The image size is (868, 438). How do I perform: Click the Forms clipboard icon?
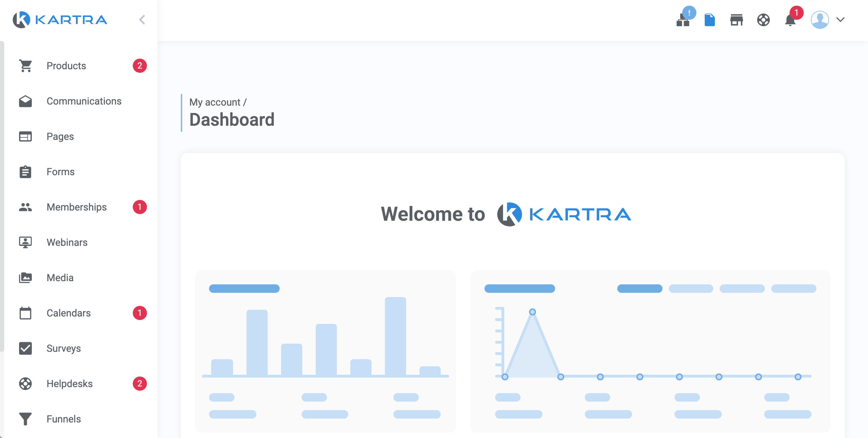click(25, 172)
